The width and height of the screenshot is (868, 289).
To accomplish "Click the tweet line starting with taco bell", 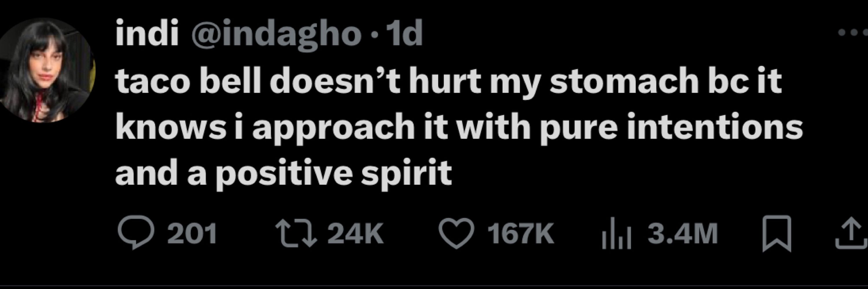I will click(x=448, y=82).
